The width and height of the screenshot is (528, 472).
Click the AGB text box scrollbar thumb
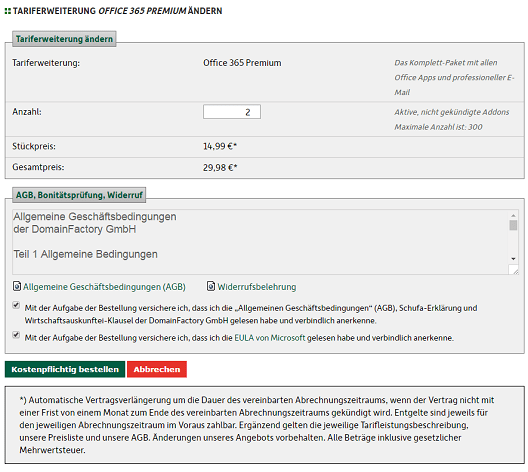tap(513, 225)
